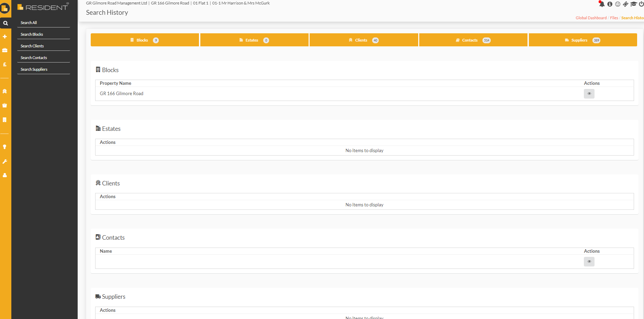Image resolution: width=644 pixels, height=319 pixels.
Task: Click the Clients section heading
Action: (111, 183)
